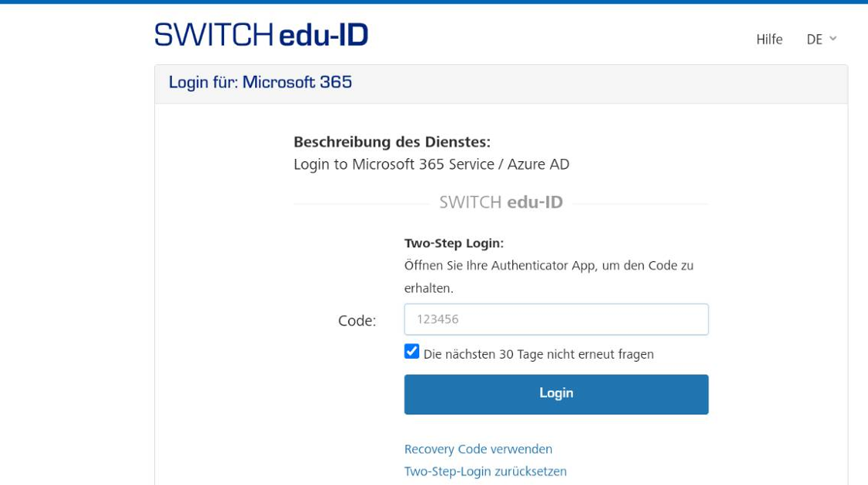Uncheck 'Die nächsten 30 Tage nicht erneut fragen'

[x=412, y=352]
